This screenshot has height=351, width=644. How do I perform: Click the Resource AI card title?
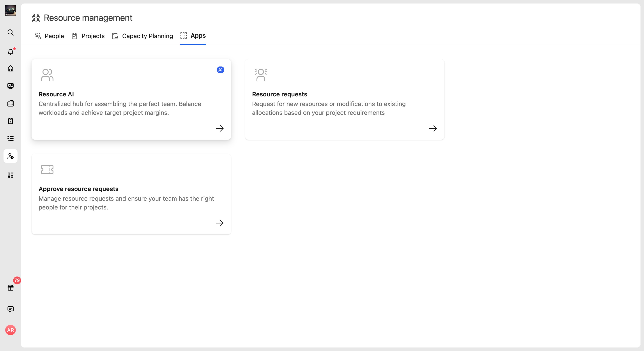56,94
